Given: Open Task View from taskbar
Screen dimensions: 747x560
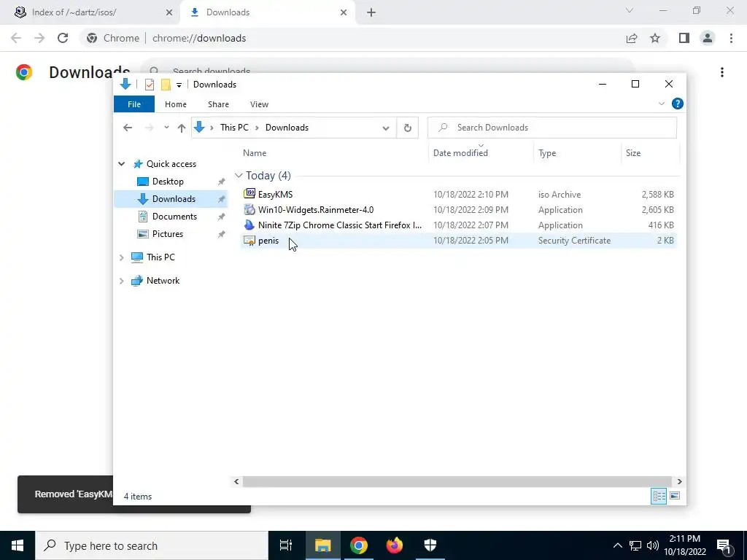Looking at the screenshot, I should 286,545.
